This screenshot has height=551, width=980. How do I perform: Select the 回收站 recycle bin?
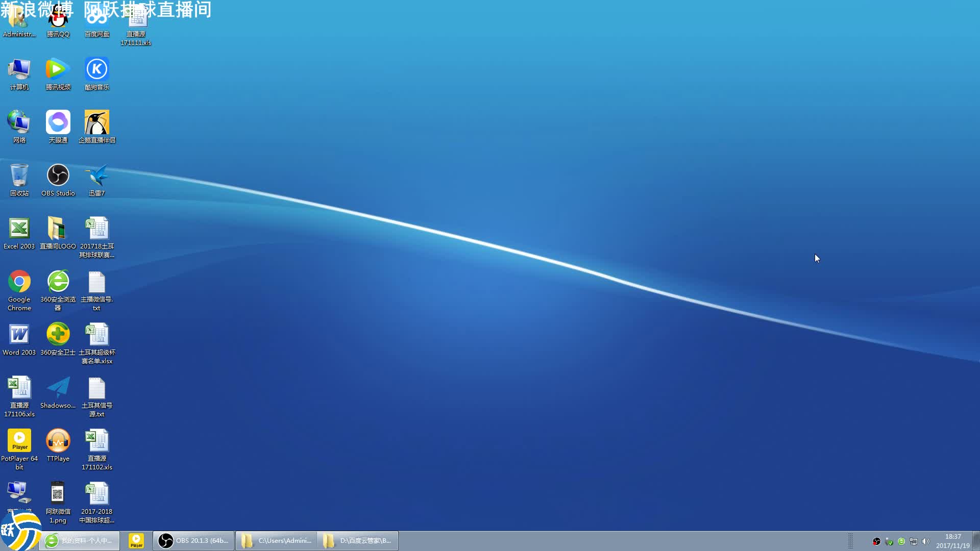19,176
